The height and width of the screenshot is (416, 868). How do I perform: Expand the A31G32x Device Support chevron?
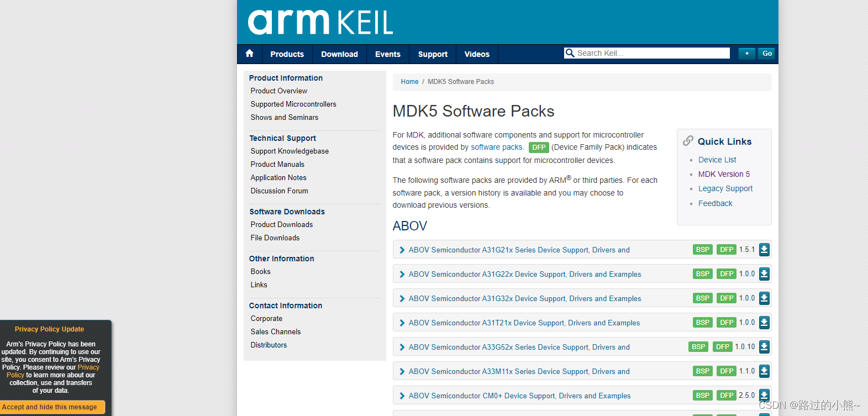click(x=402, y=299)
